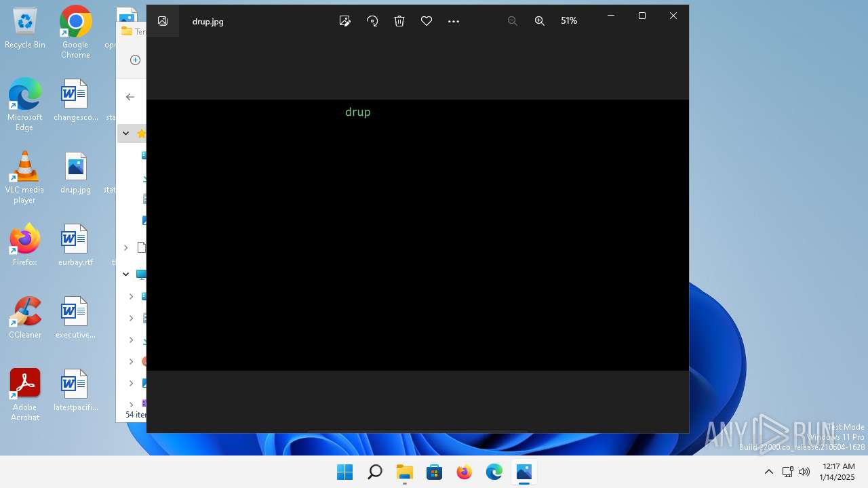Rotate the image in Photos
Image resolution: width=868 pixels, height=488 pixels.
point(372,21)
